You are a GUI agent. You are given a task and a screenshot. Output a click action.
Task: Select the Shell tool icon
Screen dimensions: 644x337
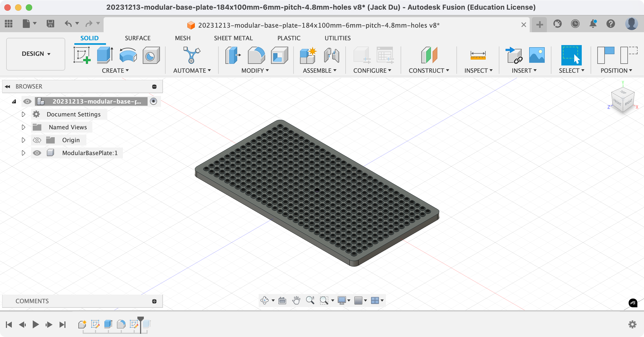coord(279,55)
